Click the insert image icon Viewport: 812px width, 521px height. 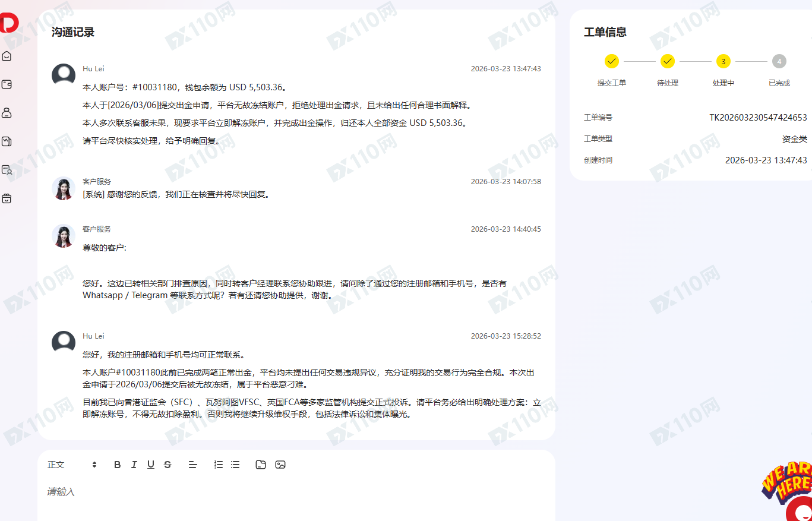click(279, 465)
